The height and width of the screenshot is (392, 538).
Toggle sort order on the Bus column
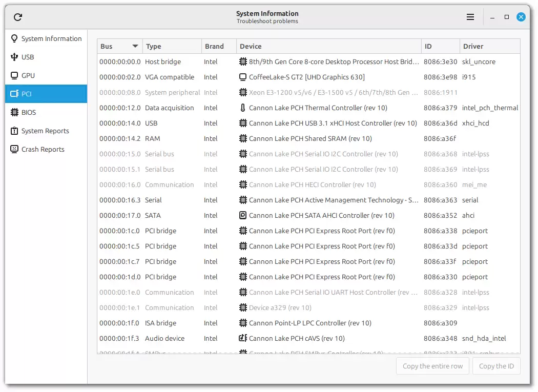[x=119, y=47]
